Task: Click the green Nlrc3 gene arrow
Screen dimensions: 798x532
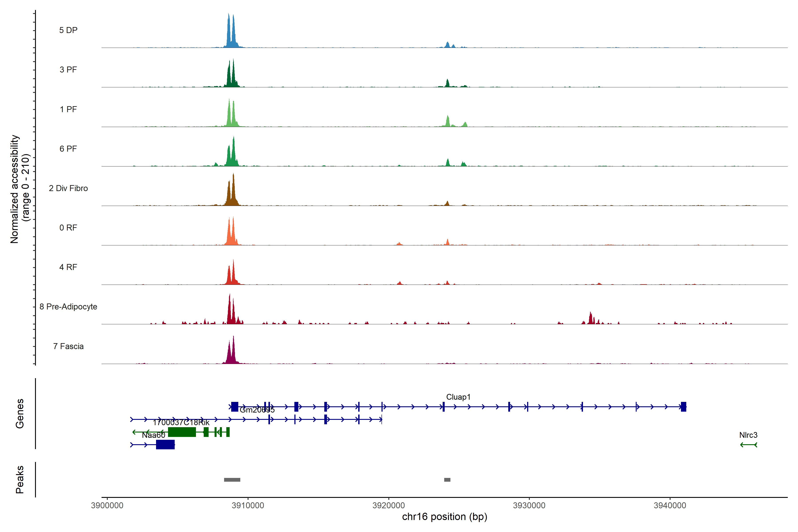Action: pos(749,445)
